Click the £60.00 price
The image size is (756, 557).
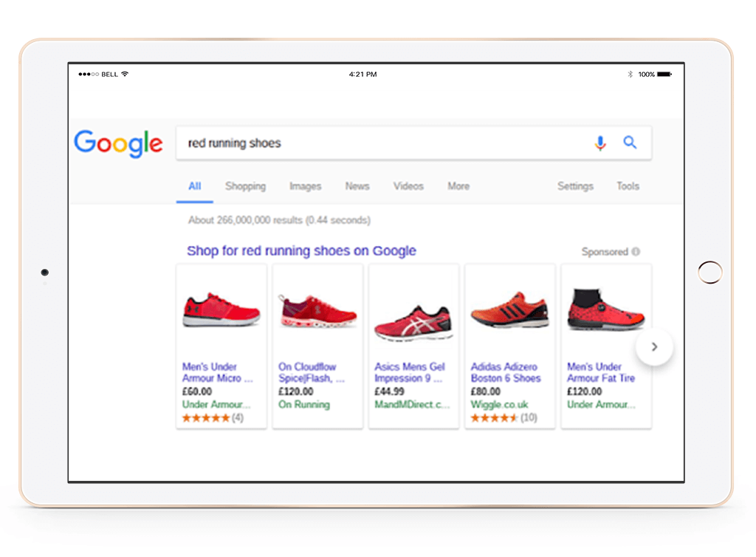point(196,392)
